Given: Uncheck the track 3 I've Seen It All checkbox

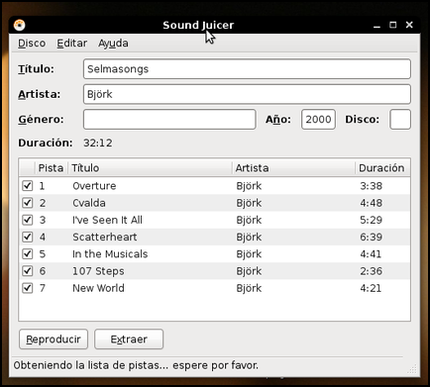Looking at the screenshot, I should (27, 220).
